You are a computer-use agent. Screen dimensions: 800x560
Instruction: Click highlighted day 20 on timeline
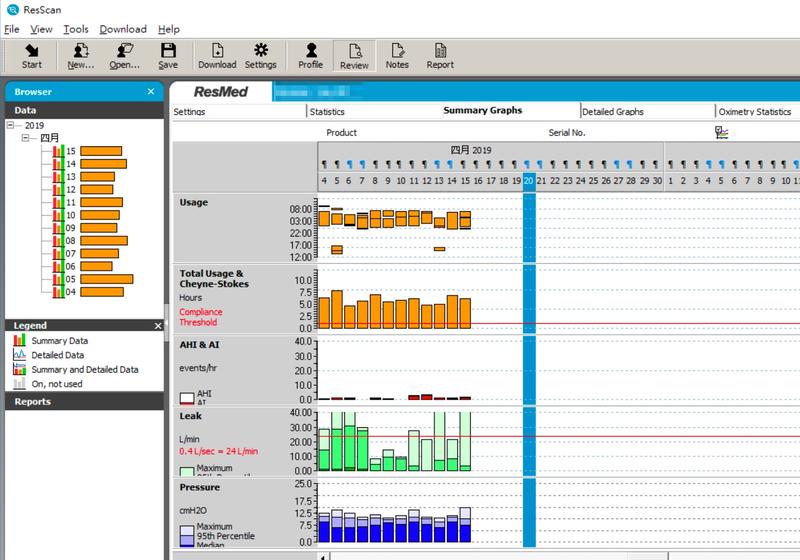pyautogui.click(x=529, y=181)
